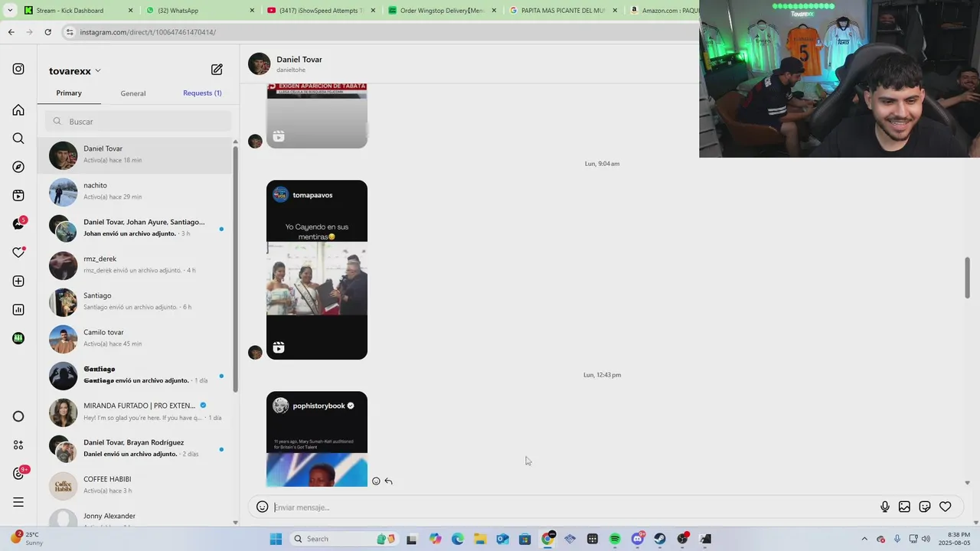Image resolution: width=980 pixels, height=551 pixels.
Task: Open Notifications heart icon in sidebar
Action: point(19,253)
